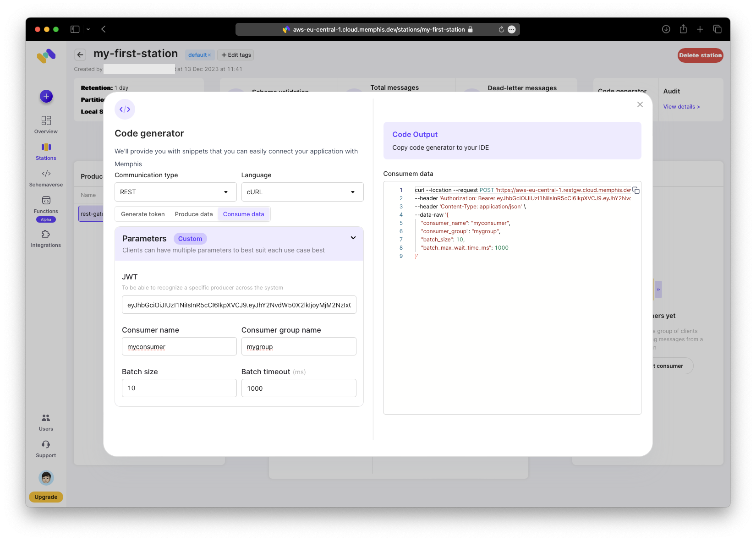Click the Upgrade button
756x541 pixels.
pyautogui.click(x=46, y=497)
